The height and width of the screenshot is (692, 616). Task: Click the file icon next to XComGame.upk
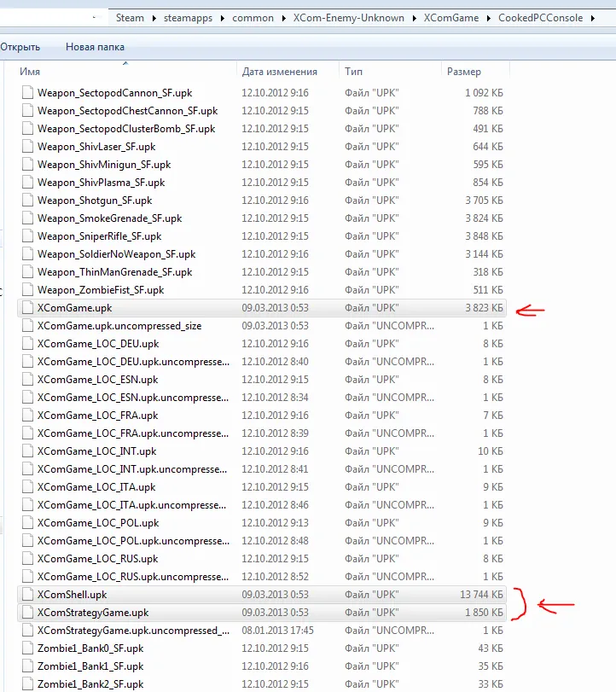(27, 308)
